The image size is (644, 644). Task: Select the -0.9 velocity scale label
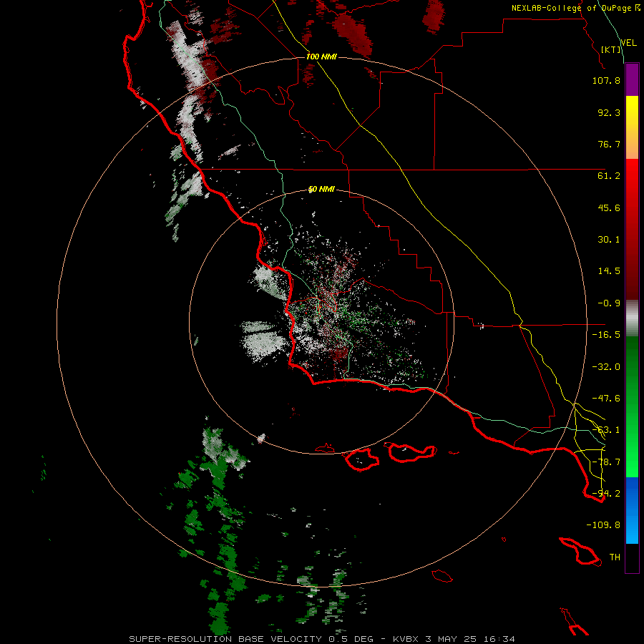coord(609,303)
